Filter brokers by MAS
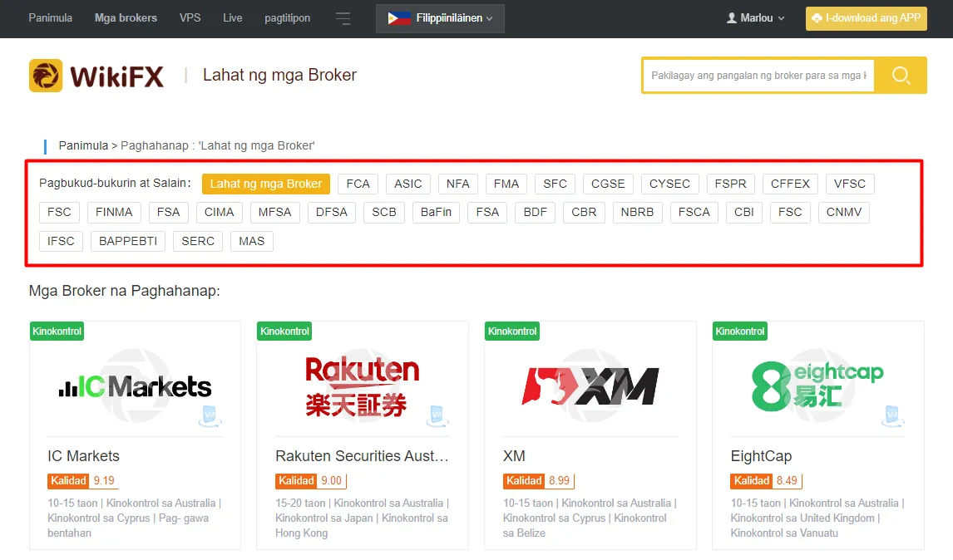 pyautogui.click(x=252, y=242)
